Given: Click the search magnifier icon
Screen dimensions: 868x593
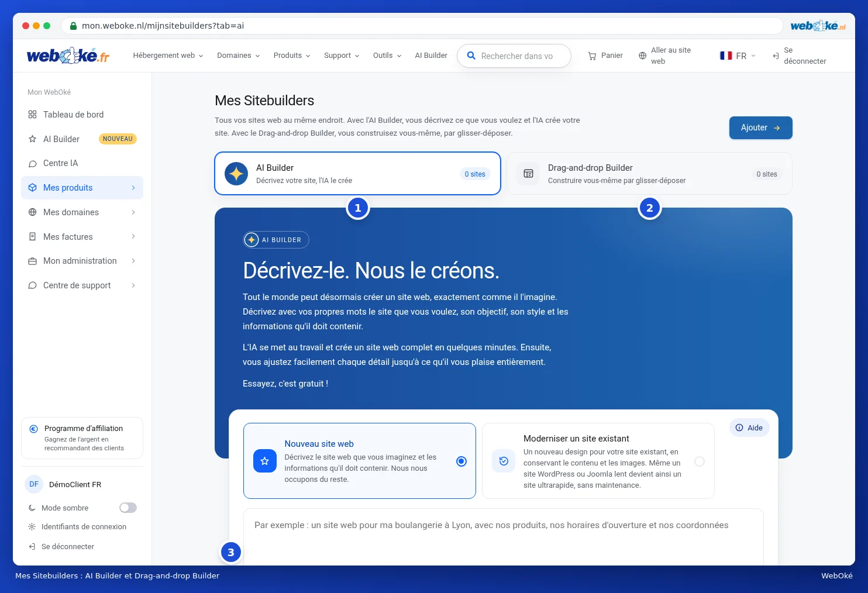Looking at the screenshot, I should point(471,56).
